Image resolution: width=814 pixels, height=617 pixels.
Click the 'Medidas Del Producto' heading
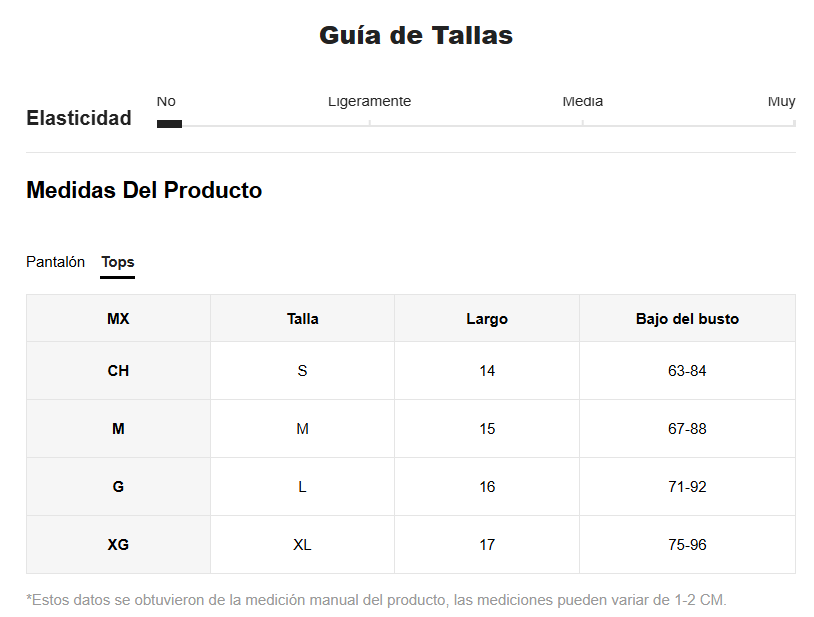click(144, 190)
